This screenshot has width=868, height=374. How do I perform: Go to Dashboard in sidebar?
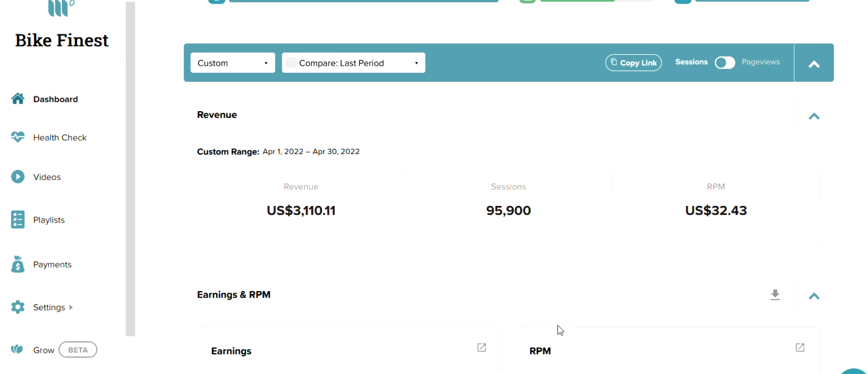pyautogui.click(x=56, y=99)
